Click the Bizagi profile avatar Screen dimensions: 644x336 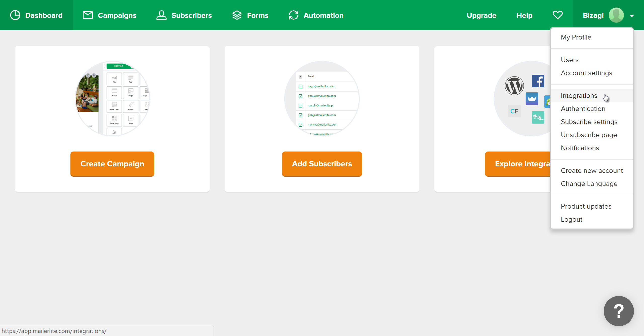(616, 15)
